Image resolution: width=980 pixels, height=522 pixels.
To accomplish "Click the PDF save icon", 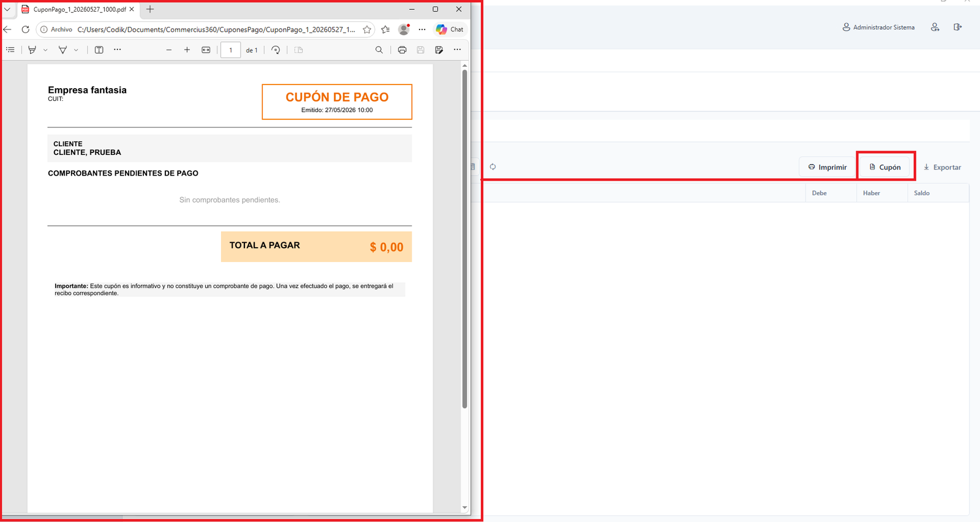I will tap(420, 50).
